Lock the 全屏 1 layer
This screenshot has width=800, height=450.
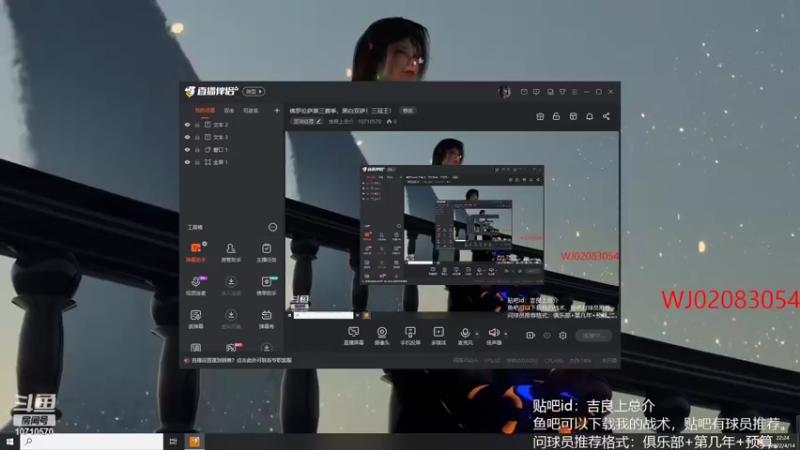[x=197, y=162]
